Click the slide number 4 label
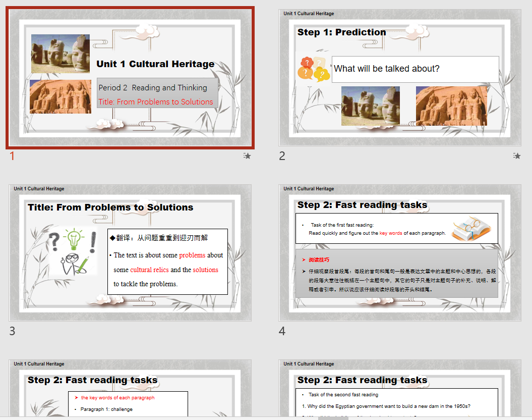532x420 pixels. click(282, 331)
